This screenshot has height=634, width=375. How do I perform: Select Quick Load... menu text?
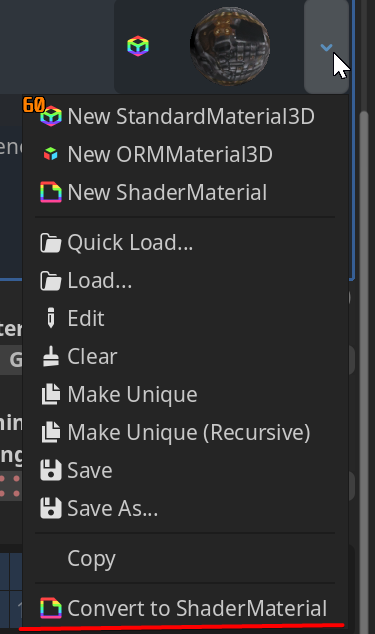tap(130, 243)
